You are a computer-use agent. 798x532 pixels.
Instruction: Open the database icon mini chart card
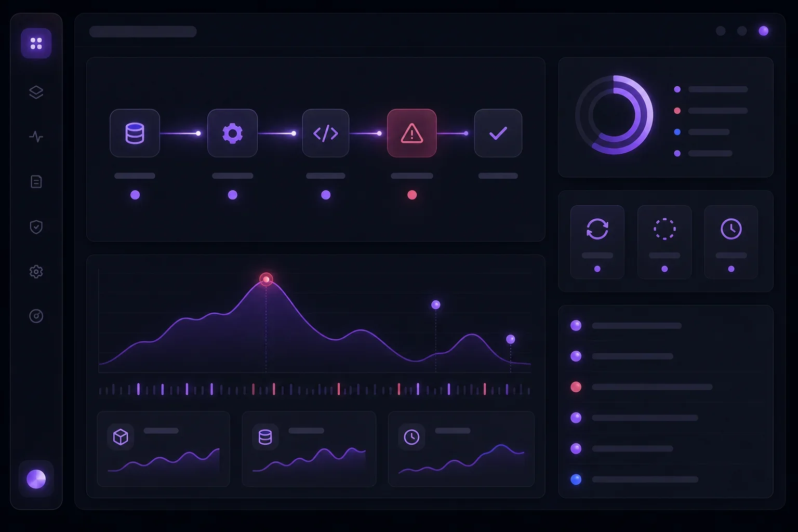[x=309, y=449]
